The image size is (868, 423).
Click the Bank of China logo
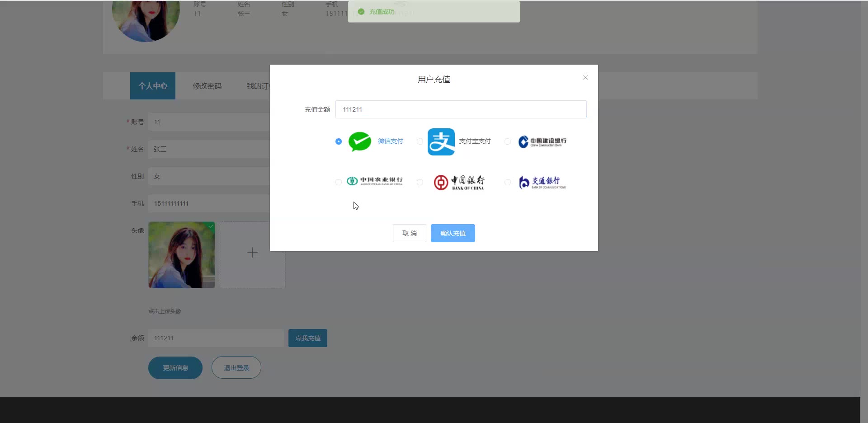pos(459,182)
